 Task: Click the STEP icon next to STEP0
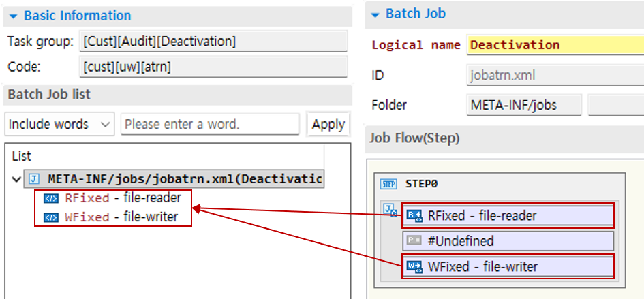pyautogui.click(x=389, y=184)
